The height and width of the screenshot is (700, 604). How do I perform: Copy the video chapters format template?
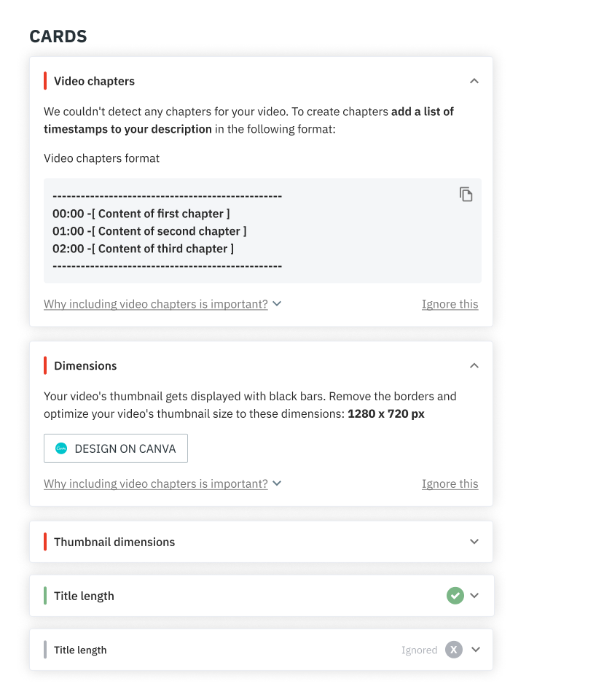tap(466, 194)
